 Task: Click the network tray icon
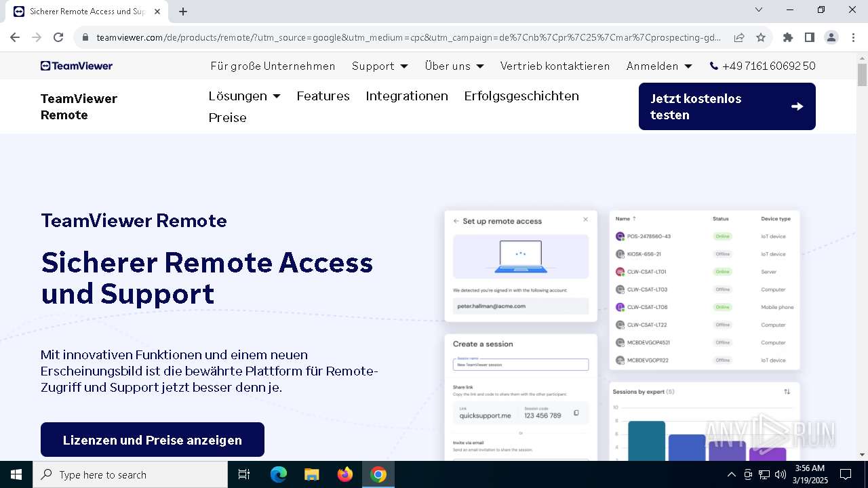point(764,474)
